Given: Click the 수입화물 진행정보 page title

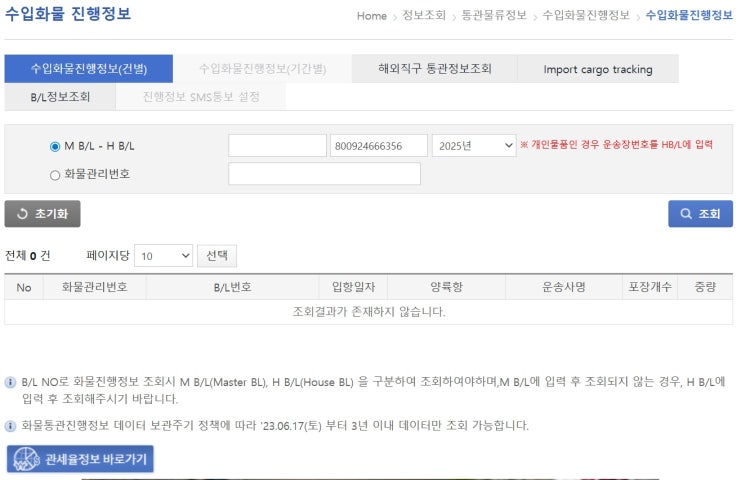Looking at the screenshot, I should [67, 14].
